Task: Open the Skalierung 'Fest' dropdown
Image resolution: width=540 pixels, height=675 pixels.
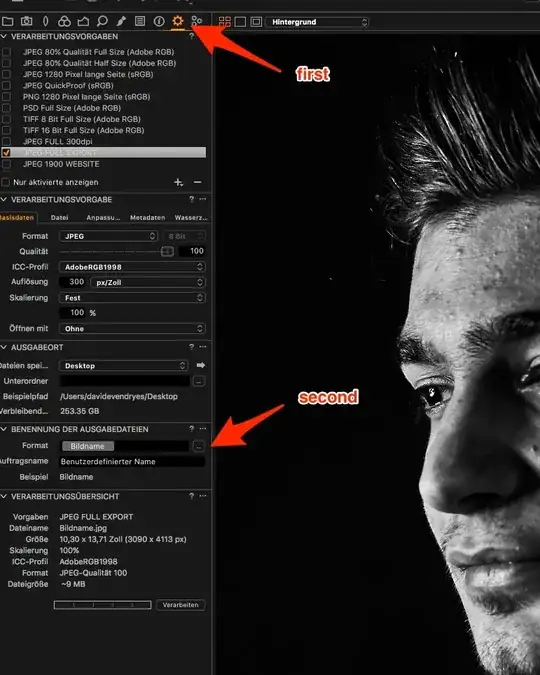Action: pyautogui.click(x=132, y=297)
